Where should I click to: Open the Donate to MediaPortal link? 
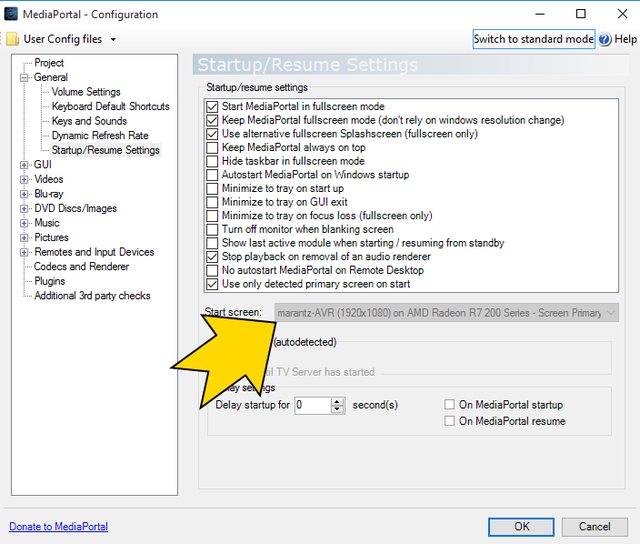tap(58, 526)
